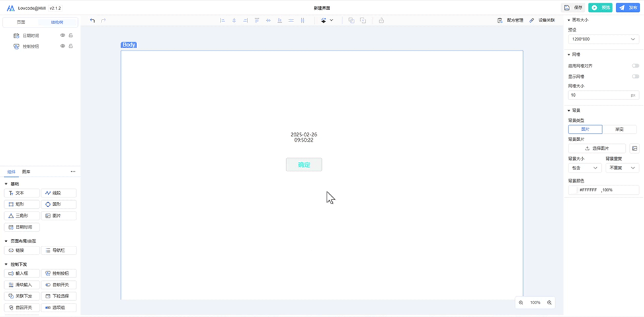
Task: Select the 矩形 rectangle component
Action: pos(23,204)
